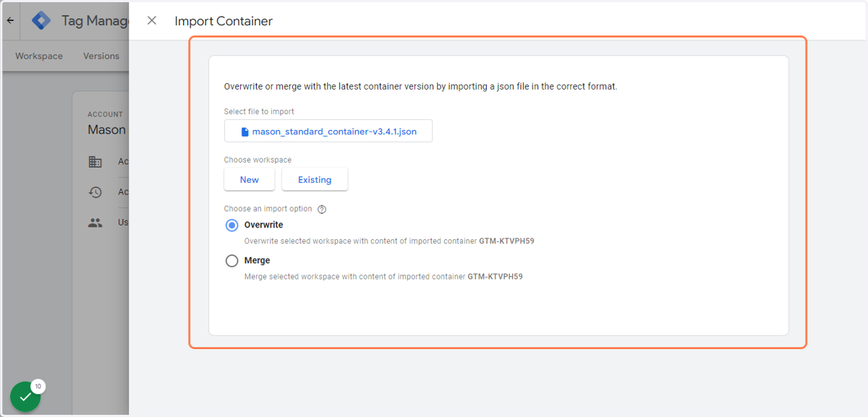Select the Merge import option
The height and width of the screenshot is (417, 868).
(231, 261)
